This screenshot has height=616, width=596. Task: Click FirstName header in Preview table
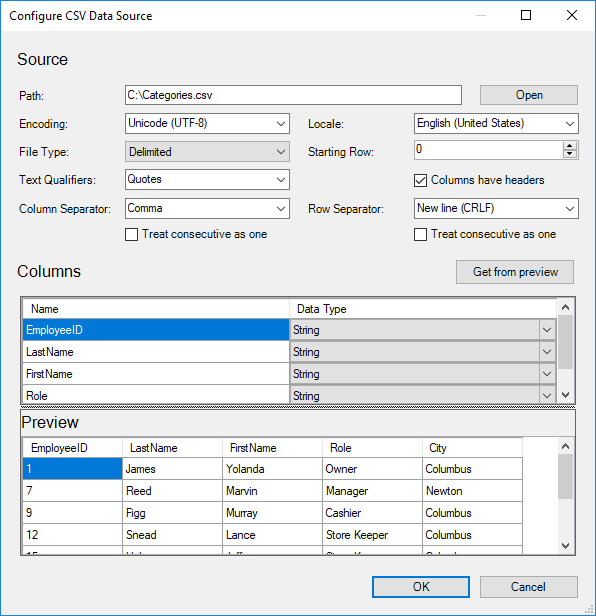pyautogui.click(x=272, y=448)
